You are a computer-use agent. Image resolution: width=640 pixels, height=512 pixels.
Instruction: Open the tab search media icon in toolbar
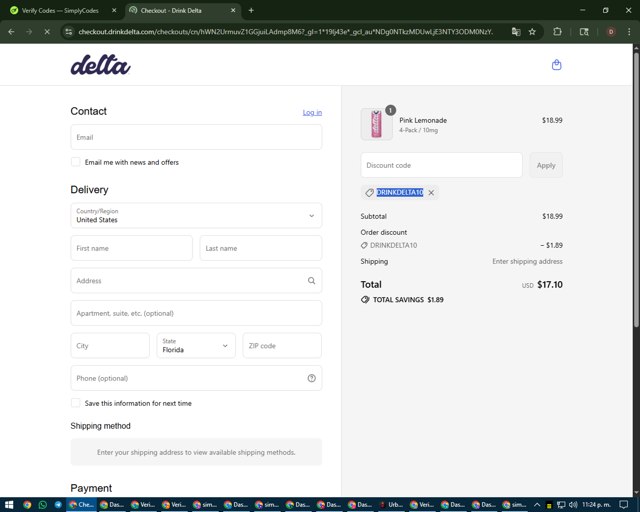point(584,31)
